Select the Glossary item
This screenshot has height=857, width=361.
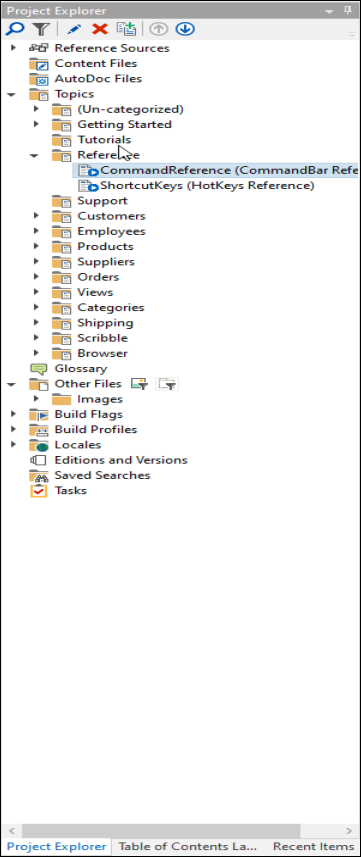coord(81,369)
